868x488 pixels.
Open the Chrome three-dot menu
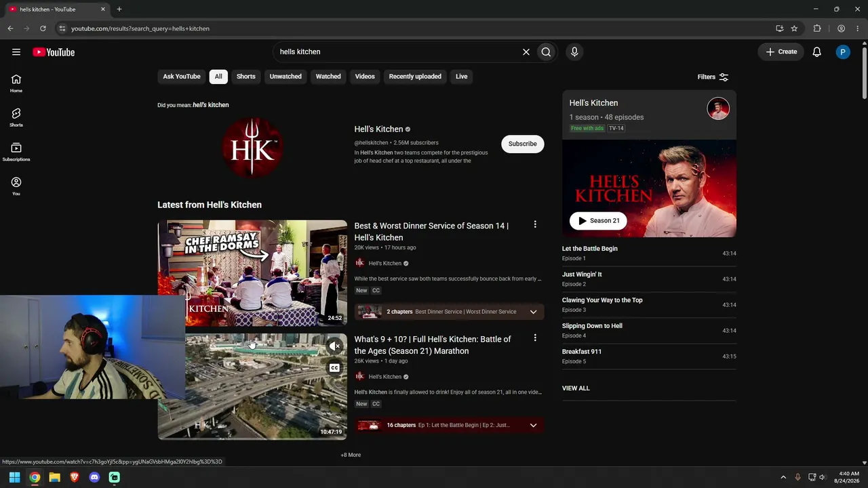[x=858, y=28]
